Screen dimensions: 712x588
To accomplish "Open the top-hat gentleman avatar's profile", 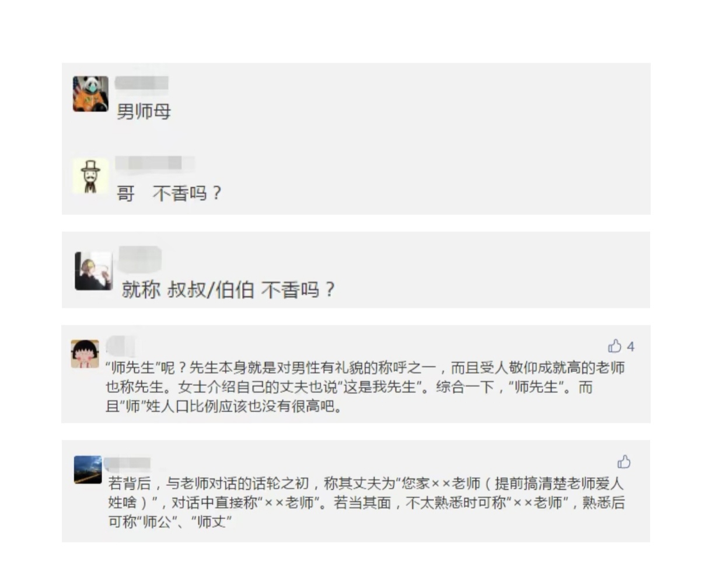I will [x=90, y=176].
